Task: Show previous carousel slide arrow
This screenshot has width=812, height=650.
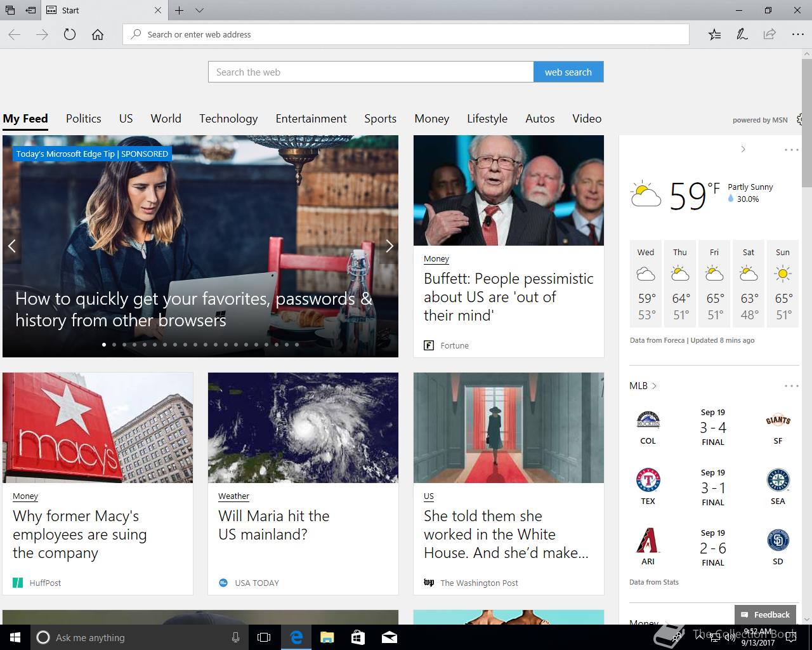Action: point(11,246)
